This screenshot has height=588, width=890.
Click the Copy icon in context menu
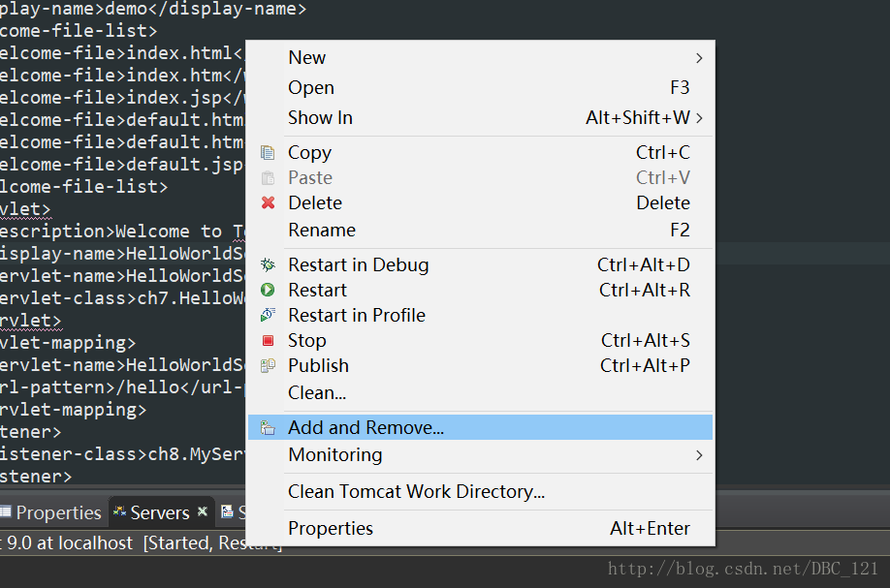pyautogui.click(x=269, y=153)
